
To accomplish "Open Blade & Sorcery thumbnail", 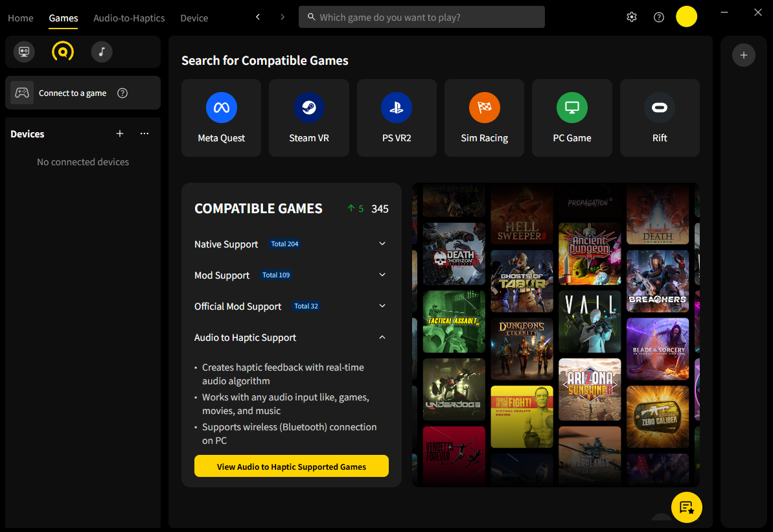I will pyautogui.click(x=658, y=349).
